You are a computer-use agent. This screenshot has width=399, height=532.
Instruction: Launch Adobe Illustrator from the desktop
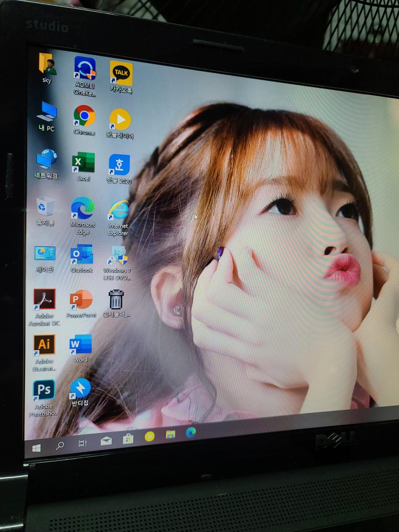(44, 345)
